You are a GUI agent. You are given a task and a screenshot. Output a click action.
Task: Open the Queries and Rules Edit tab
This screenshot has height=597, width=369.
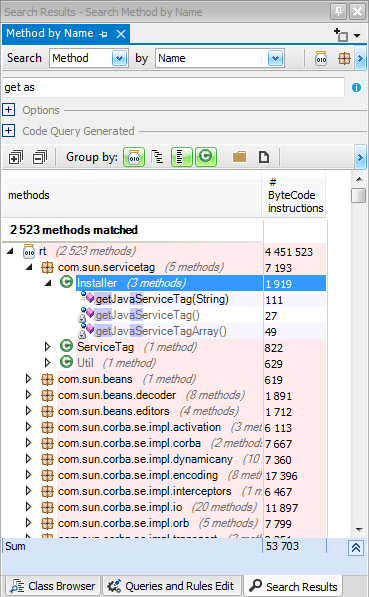[173, 586]
